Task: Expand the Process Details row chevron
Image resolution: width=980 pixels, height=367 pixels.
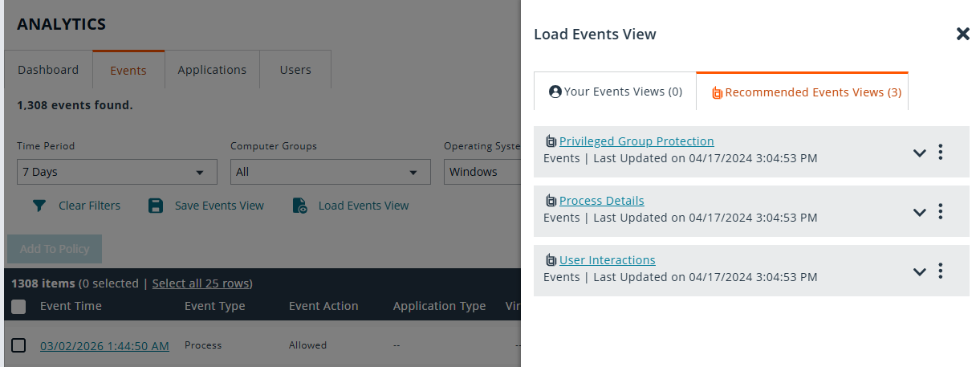Action: tap(920, 212)
